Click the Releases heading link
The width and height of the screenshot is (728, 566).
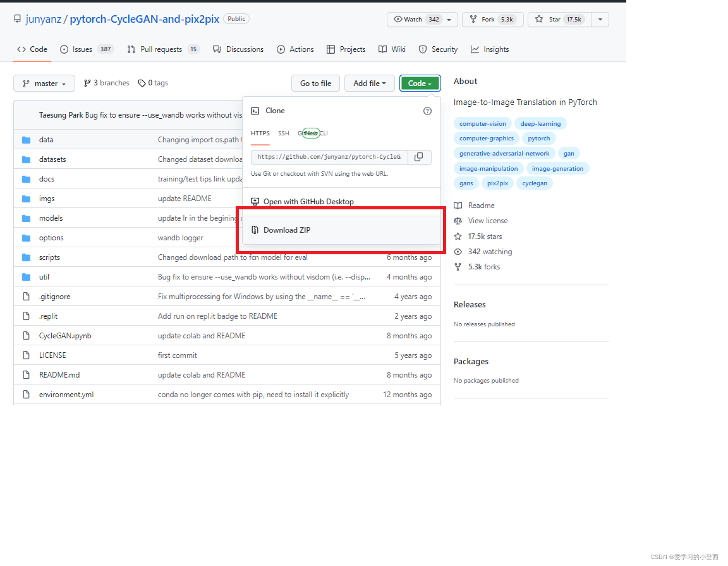click(470, 305)
